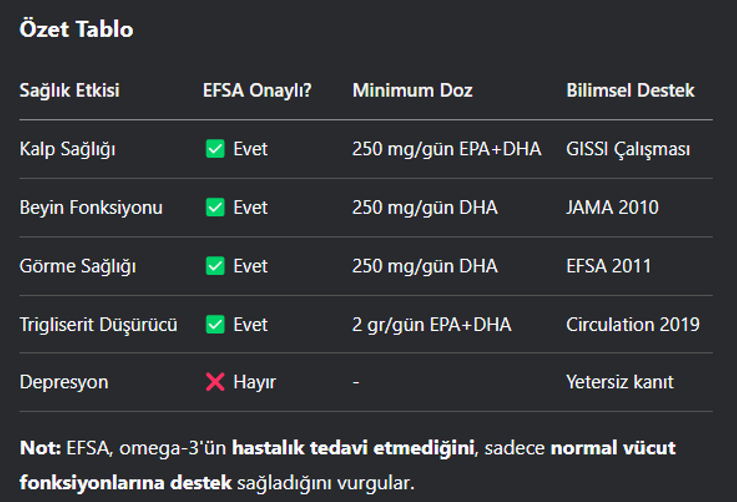Click the Bilimsel Destek column header

coord(630,90)
